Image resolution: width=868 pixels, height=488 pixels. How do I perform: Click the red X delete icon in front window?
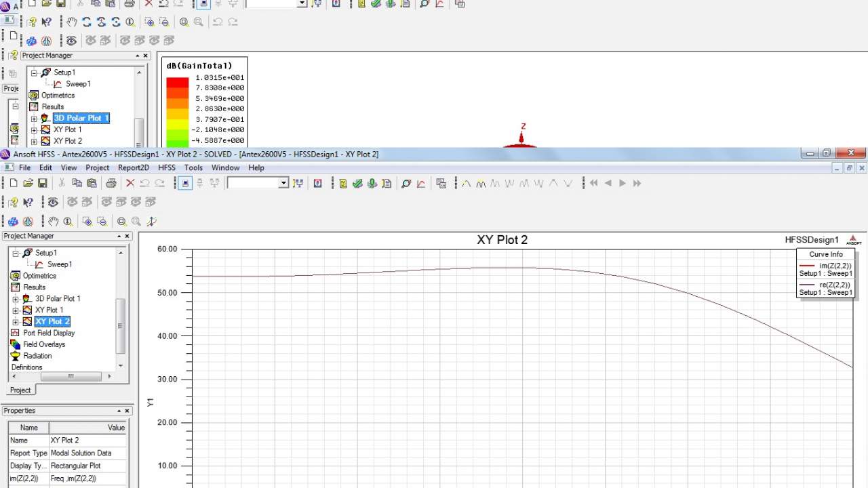click(x=130, y=183)
